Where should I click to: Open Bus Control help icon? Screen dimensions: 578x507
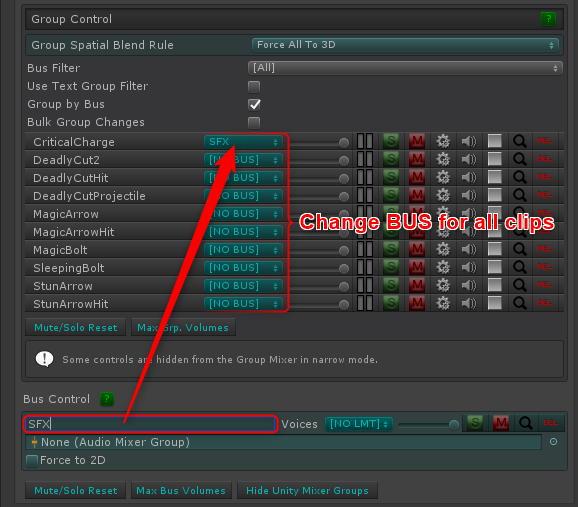(x=107, y=399)
